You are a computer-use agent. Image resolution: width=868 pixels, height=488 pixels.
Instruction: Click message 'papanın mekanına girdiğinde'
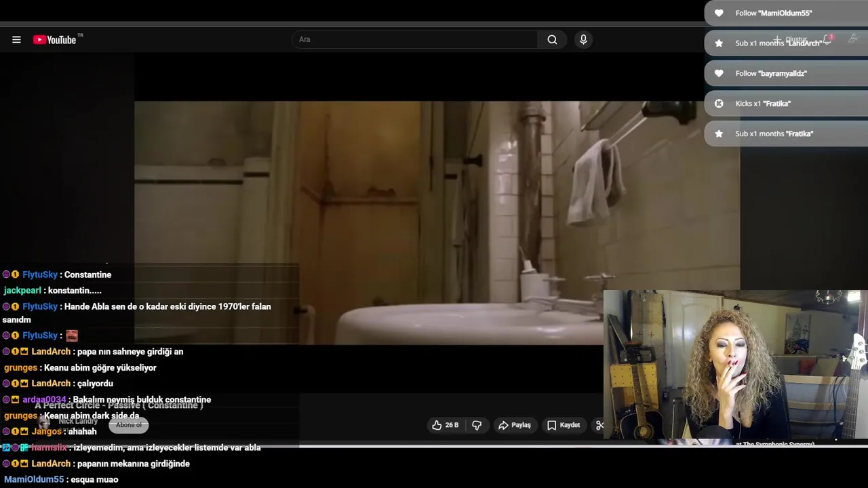point(133,464)
